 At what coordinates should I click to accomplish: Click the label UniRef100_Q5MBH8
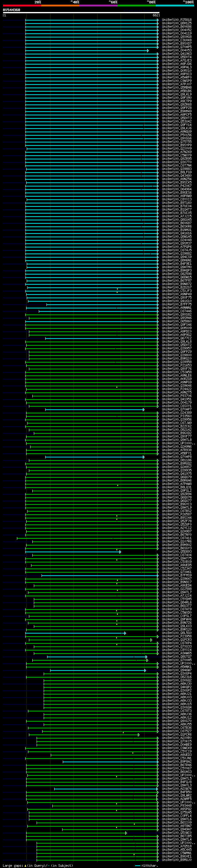coord(176,88)
